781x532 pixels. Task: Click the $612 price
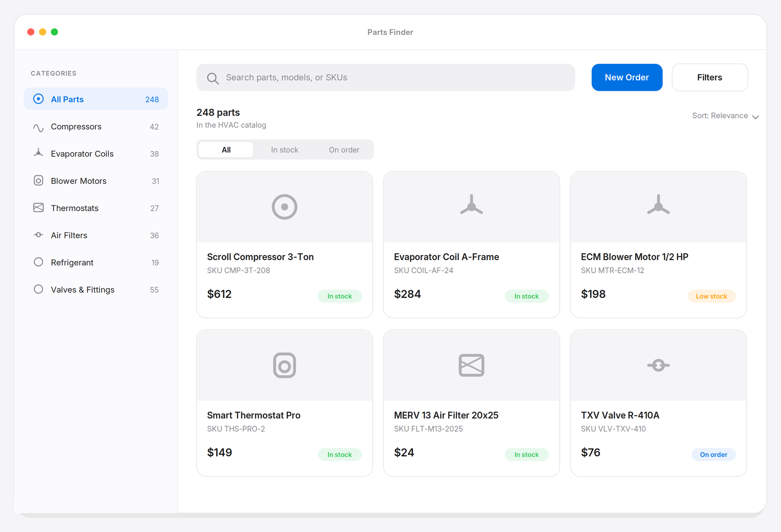tap(220, 294)
